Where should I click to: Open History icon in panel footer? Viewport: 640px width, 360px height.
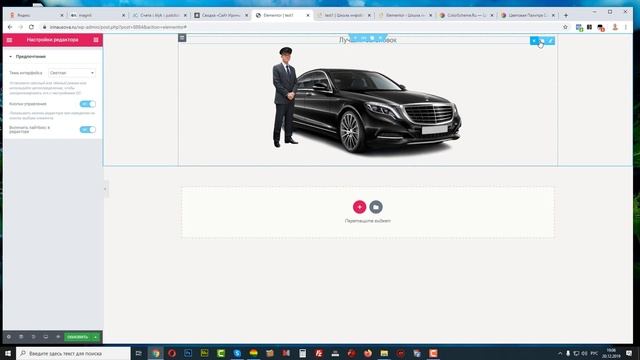(33, 337)
